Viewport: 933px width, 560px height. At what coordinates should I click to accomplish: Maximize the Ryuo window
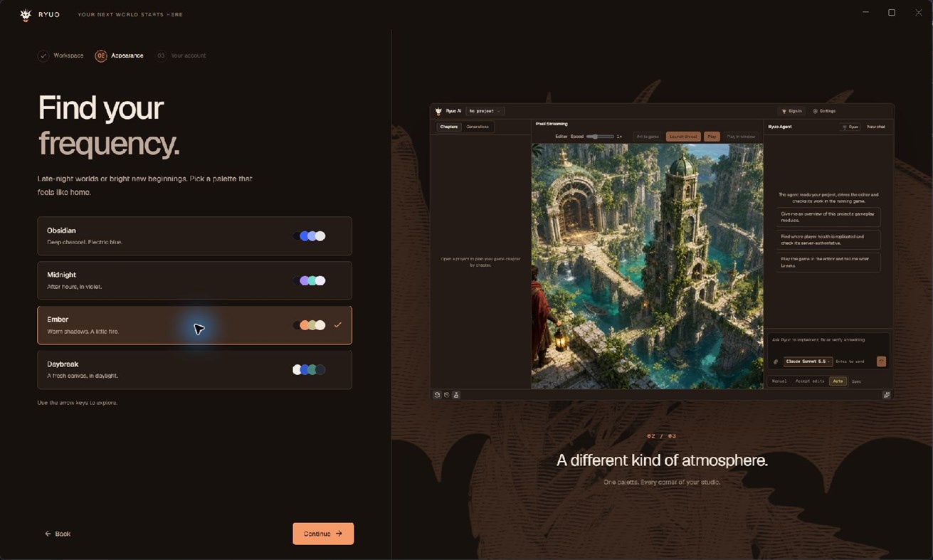point(891,13)
